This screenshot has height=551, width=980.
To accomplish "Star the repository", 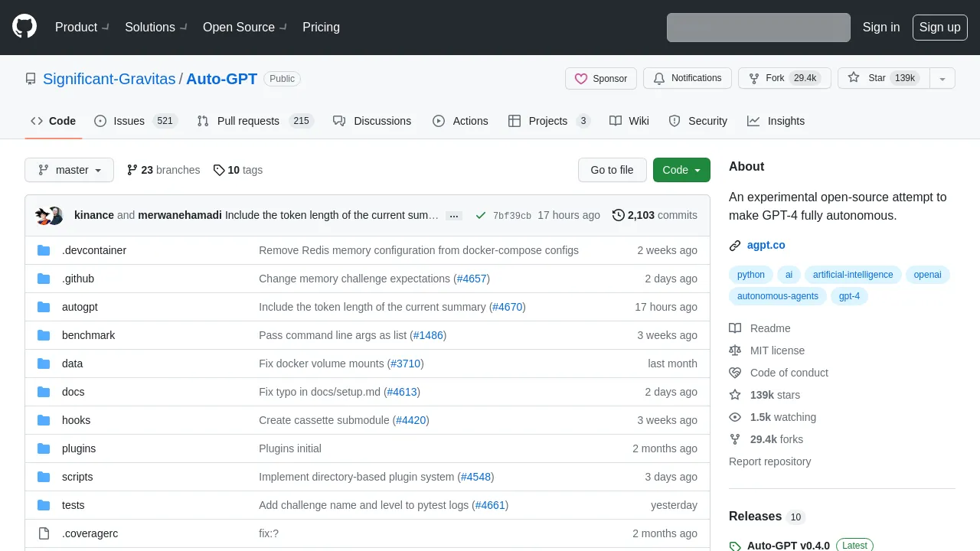I will 884,78.
